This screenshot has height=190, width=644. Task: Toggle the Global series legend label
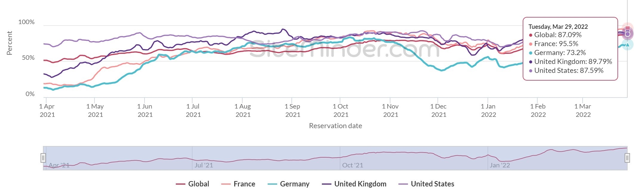tap(198, 184)
